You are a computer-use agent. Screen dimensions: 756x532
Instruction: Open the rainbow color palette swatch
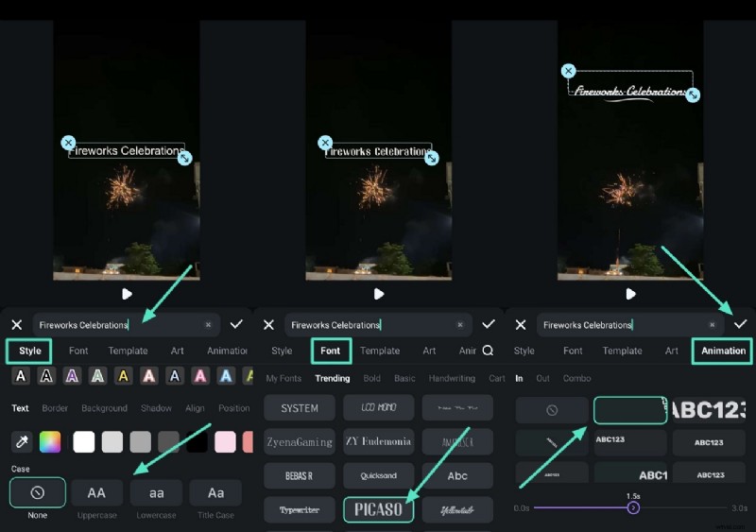pos(50,441)
